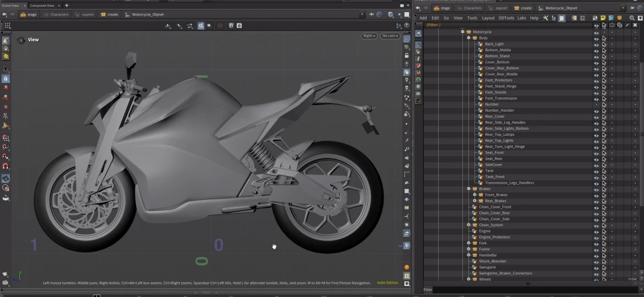This screenshot has height=297, width=644.
Task: Click the lock icon in right viewport toolbar
Action: (x=407, y=56)
